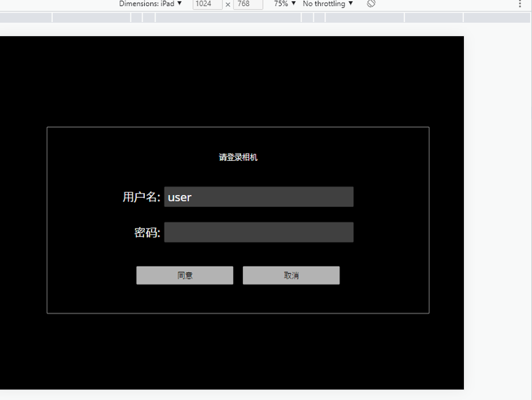Screen dimensions: 532x400
Task: Click the 请登录相机 heading text
Action: 238,157
